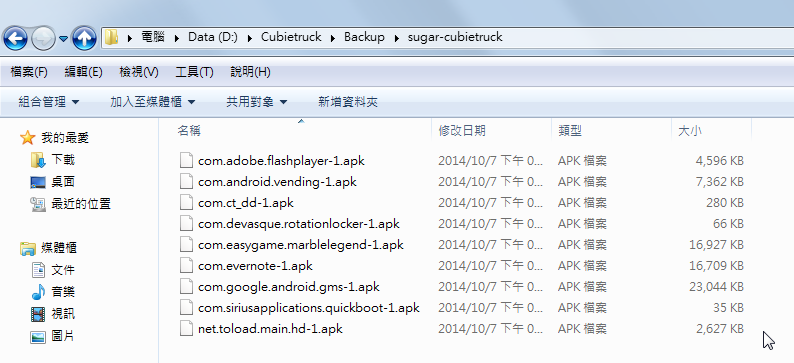Image resolution: width=794 pixels, height=363 pixels.
Task: Open the 說明(H) menu
Action: [x=250, y=72]
